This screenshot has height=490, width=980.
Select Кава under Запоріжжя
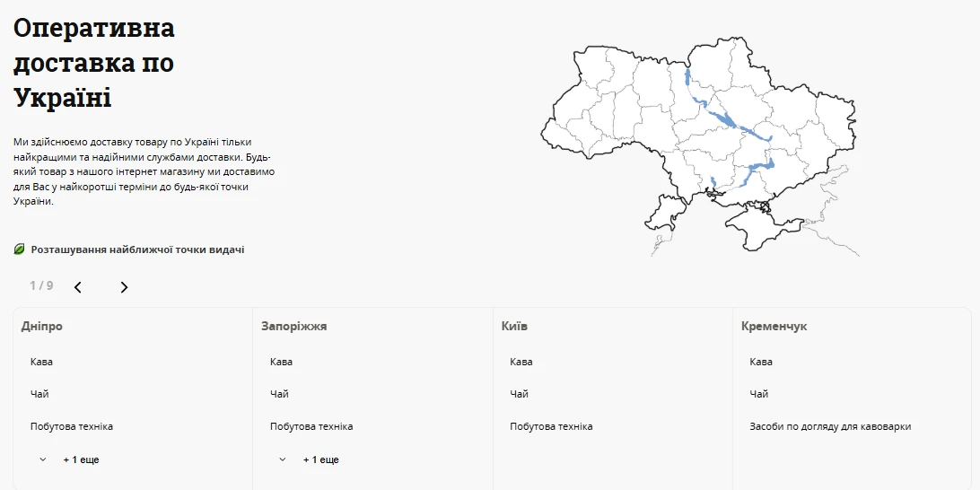281,362
